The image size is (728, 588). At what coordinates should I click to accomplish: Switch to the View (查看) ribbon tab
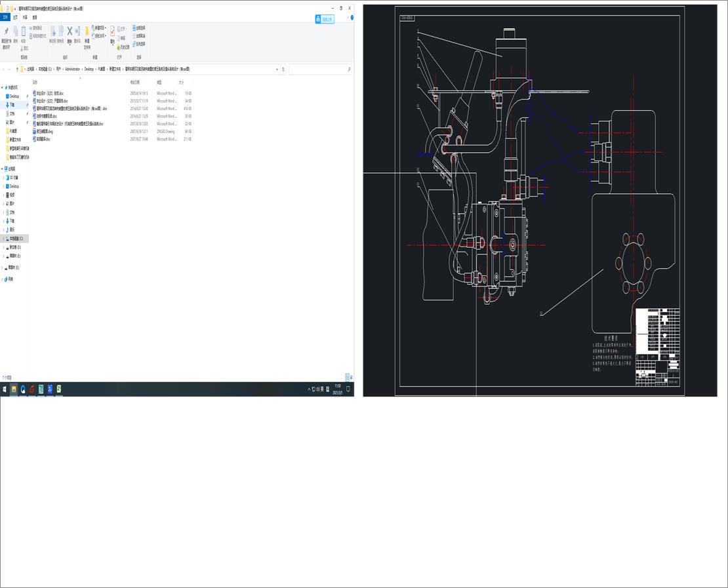point(35,18)
